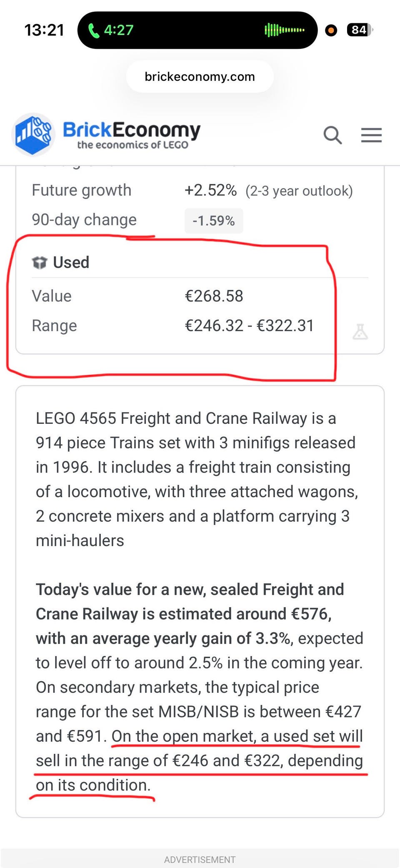
Task: Click the BrickEconomy wordmark text
Action: coord(132,130)
